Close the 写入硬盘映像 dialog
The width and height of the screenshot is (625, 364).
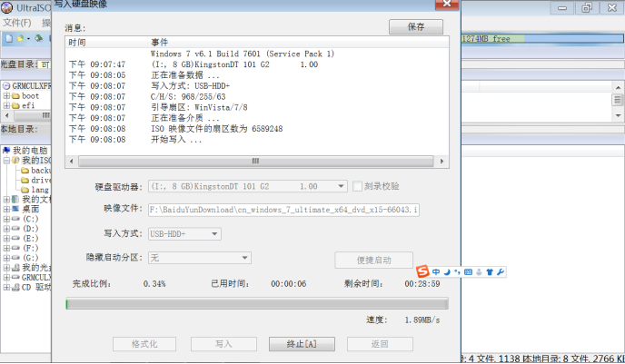[x=447, y=4]
